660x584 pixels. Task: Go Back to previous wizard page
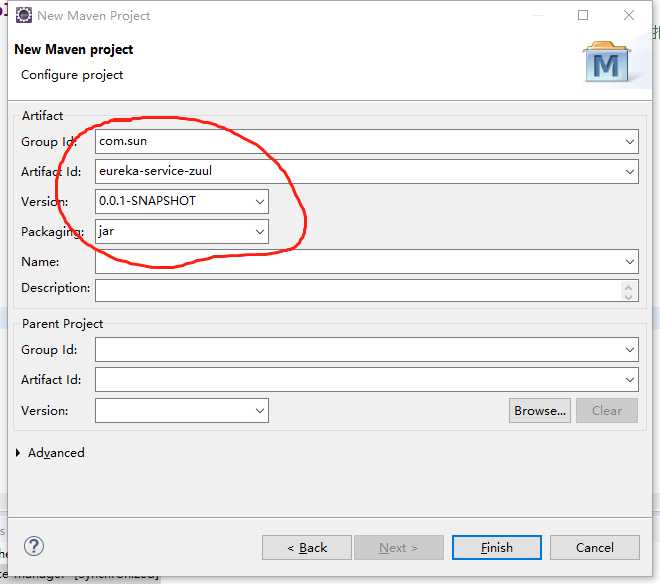[x=307, y=547]
